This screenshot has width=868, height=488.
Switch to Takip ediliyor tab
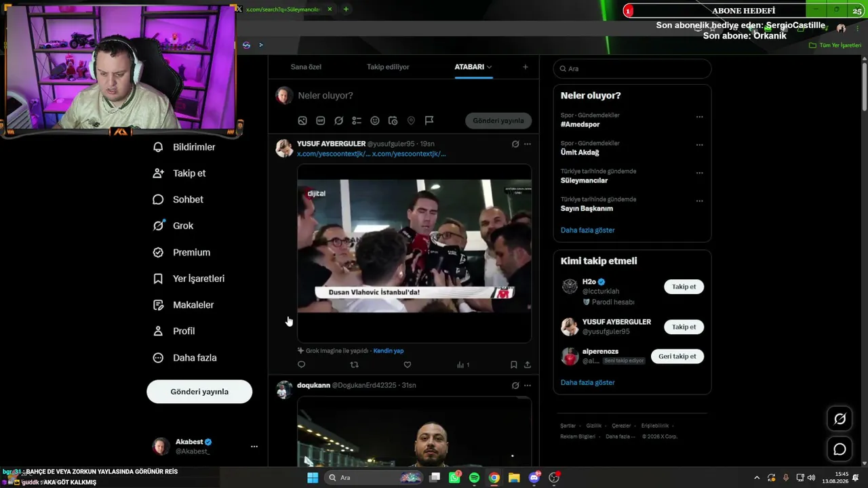click(x=388, y=67)
